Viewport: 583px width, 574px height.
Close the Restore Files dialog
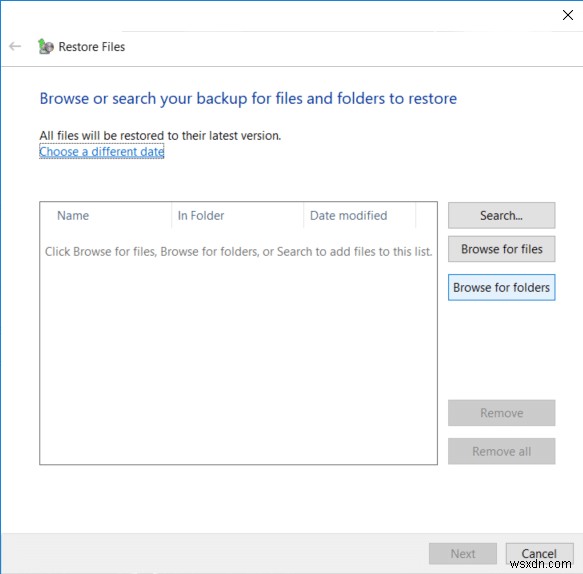click(x=567, y=15)
